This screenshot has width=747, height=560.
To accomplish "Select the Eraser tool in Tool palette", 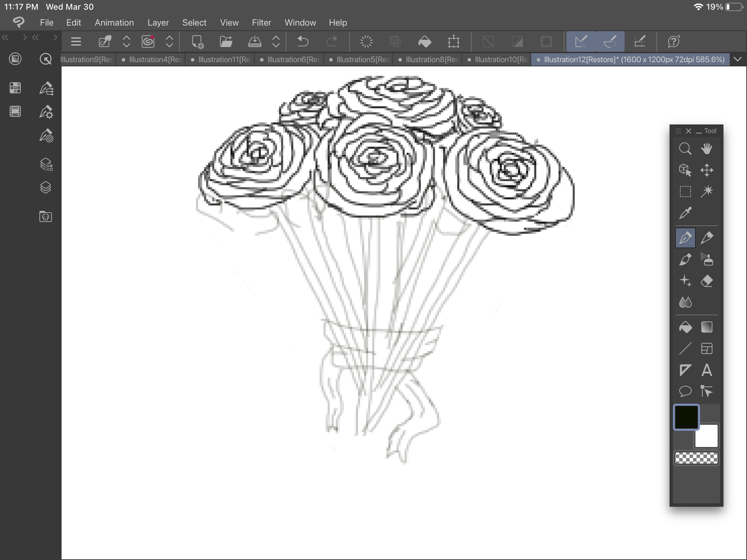I will (707, 281).
